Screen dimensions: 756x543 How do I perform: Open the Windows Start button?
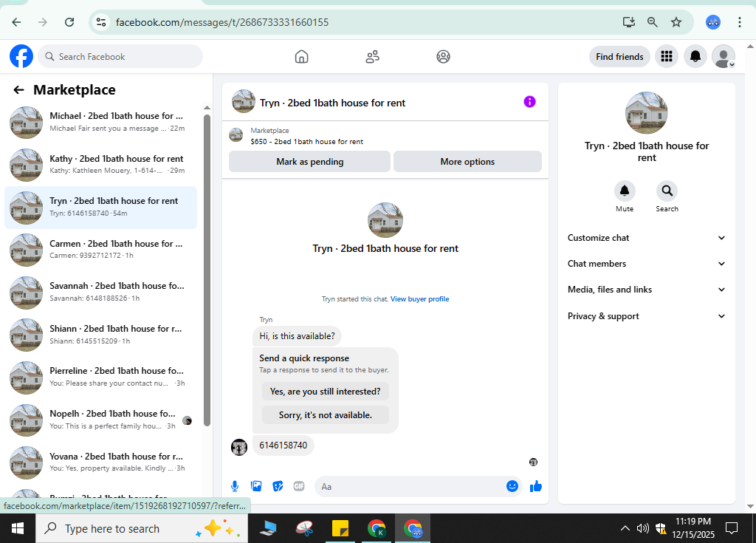18,528
